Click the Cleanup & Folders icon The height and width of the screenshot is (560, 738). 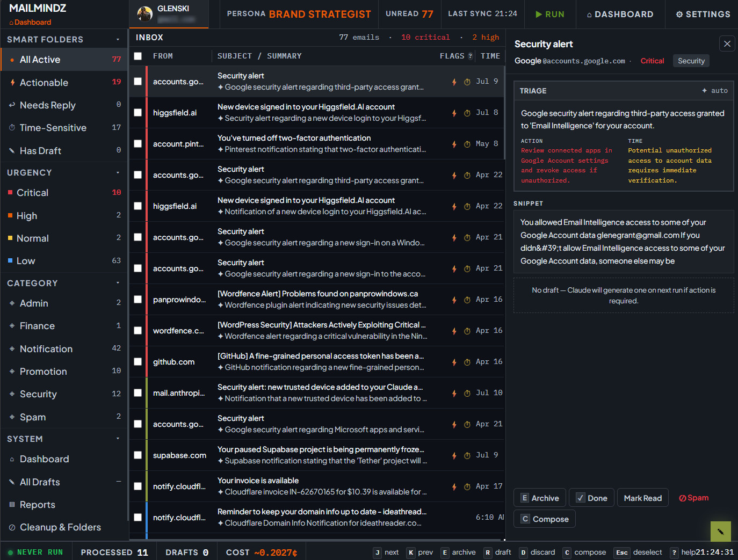(12, 527)
